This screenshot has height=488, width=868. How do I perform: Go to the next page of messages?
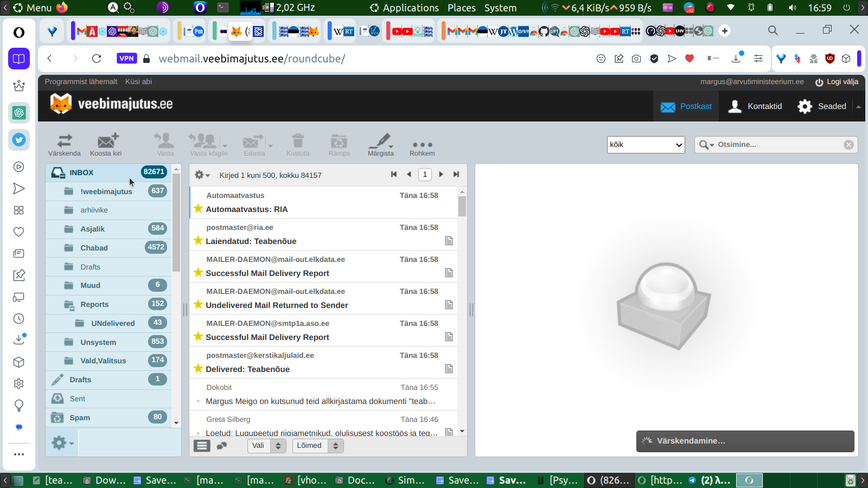[x=441, y=175]
